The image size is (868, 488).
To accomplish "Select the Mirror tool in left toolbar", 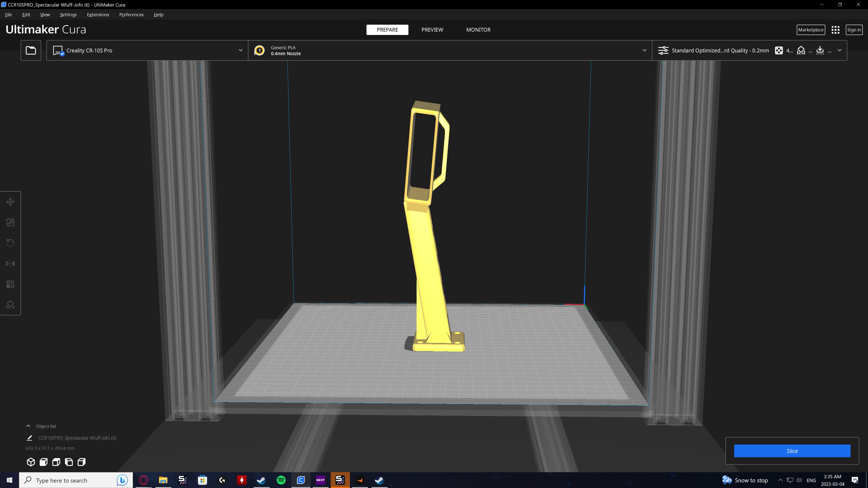I will point(10,263).
